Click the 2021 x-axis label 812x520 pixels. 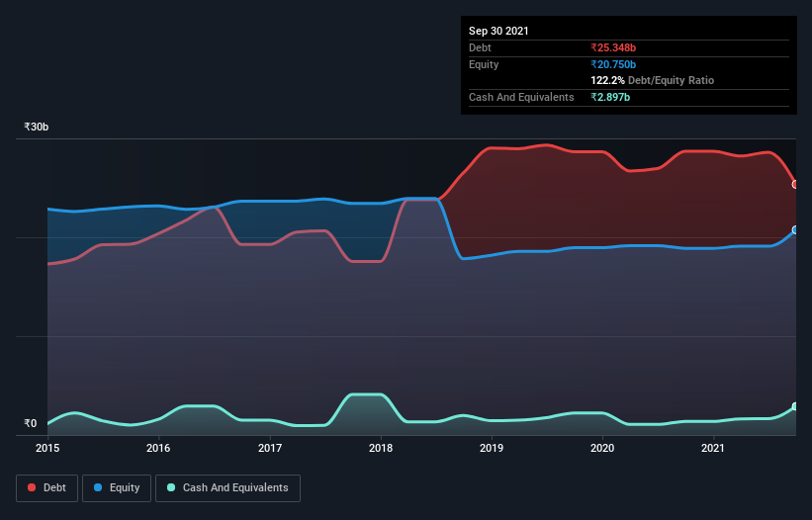713,448
